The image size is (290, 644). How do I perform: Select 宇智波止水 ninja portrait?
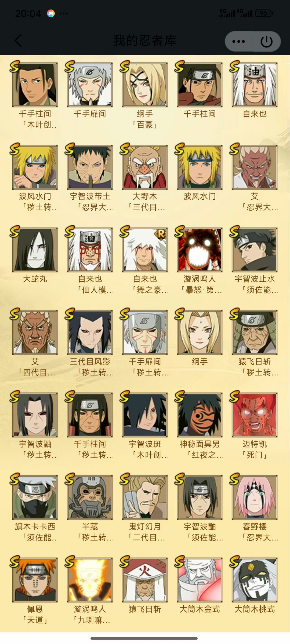pyautogui.click(x=255, y=250)
